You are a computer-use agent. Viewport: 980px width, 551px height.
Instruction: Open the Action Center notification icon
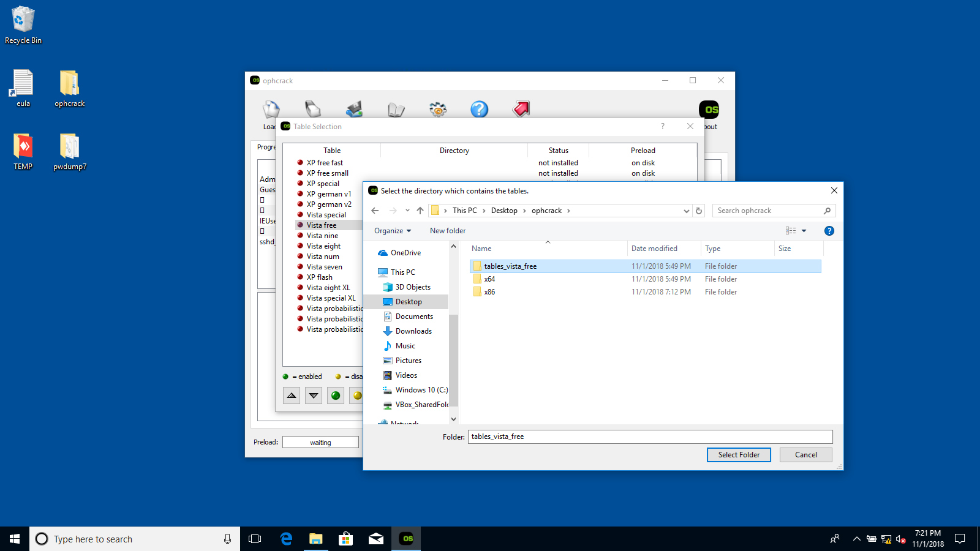tap(960, 539)
